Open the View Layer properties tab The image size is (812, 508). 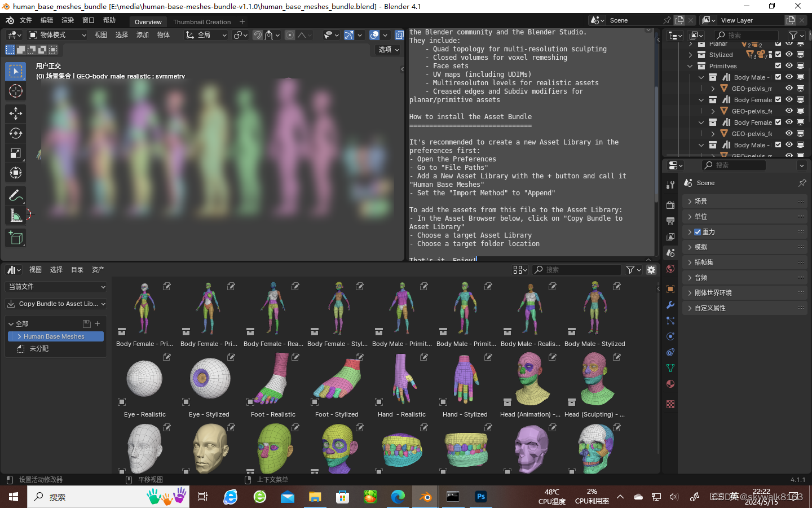(670, 237)
